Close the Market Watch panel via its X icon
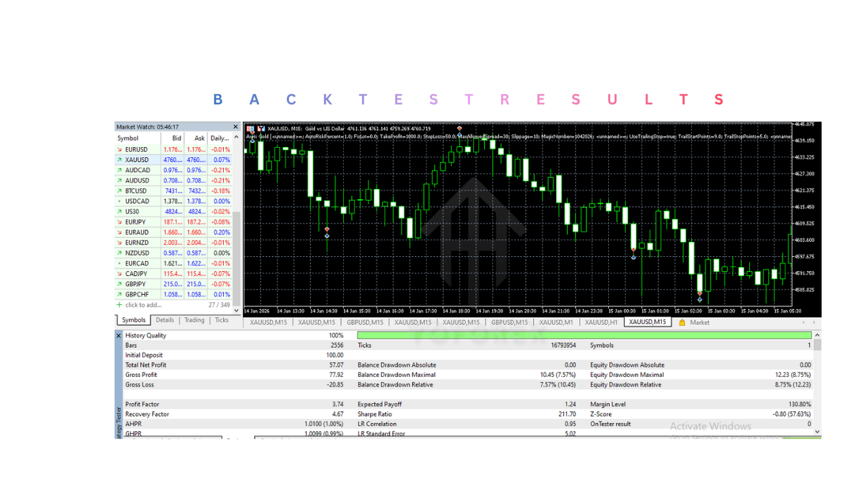 point(235,126)
